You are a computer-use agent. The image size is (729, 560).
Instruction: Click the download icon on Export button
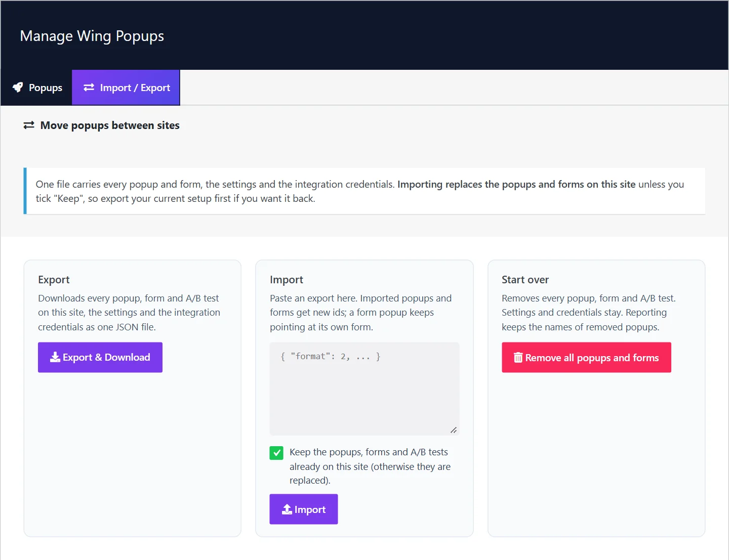(x=55, y=357)
